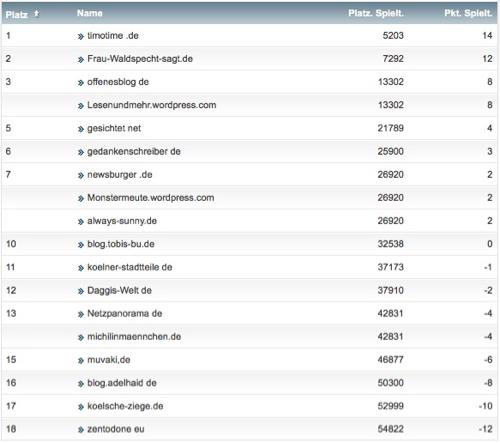The height and width of the screenshot is (443, 500).
Task: Click the arrow icon before Frau-Waldspecht-sagt.de
Action: [81, 60]
